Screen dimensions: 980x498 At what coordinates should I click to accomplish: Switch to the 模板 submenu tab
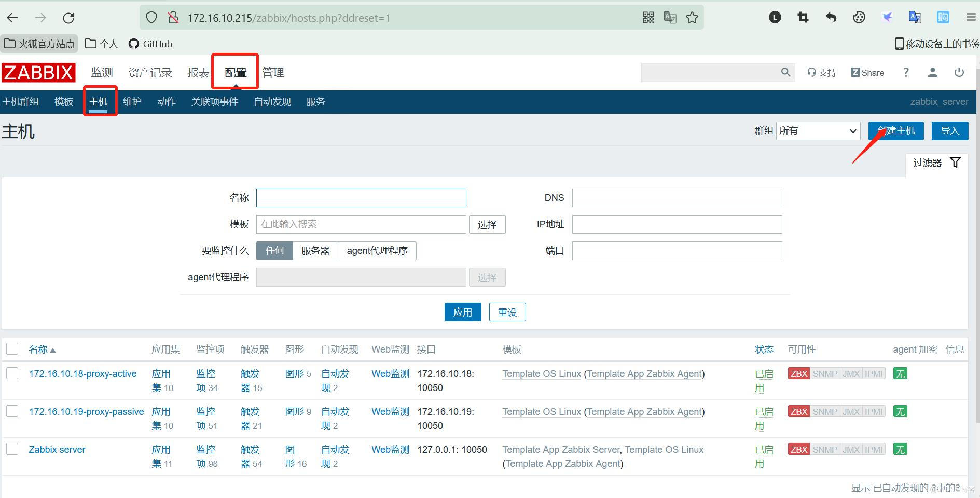[64, 102]
